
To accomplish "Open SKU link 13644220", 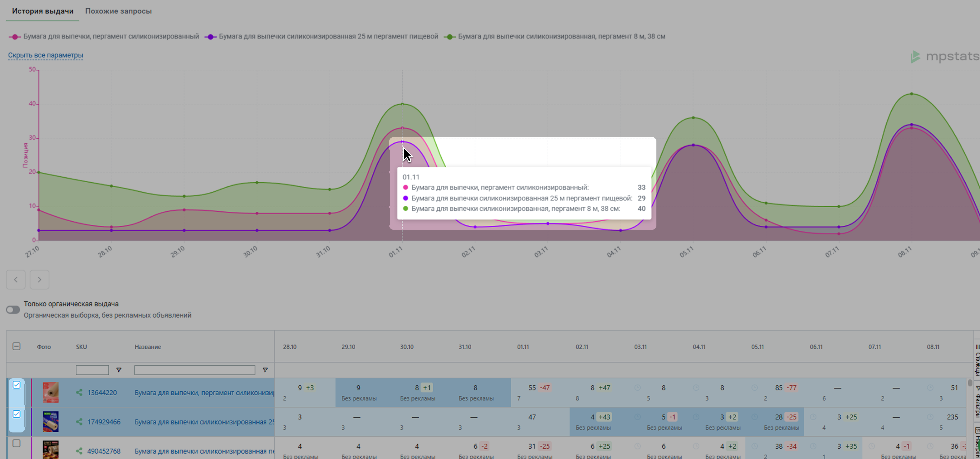I will [102, 392].
